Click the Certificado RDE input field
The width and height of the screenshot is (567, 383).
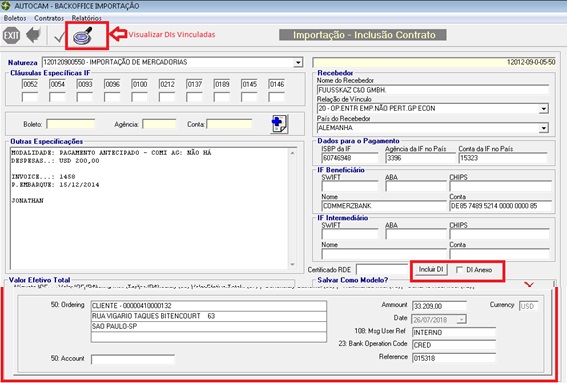[x=382, y=270]
